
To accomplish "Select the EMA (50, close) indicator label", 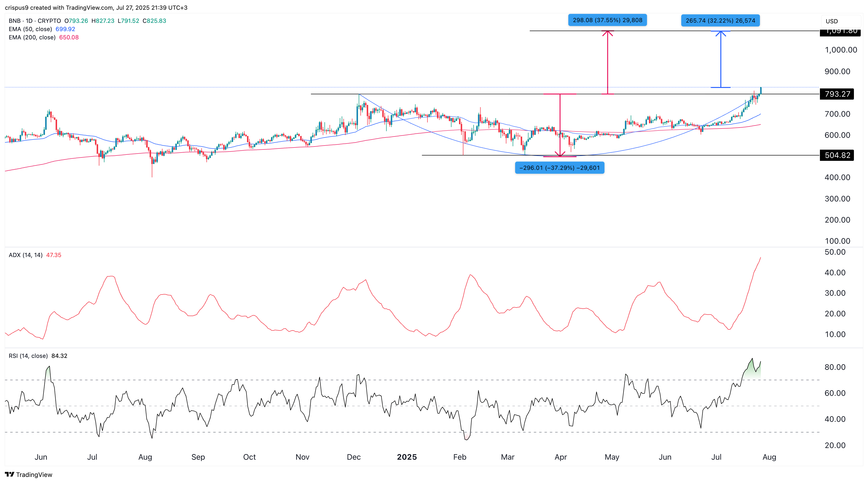I will coord(30,29).
